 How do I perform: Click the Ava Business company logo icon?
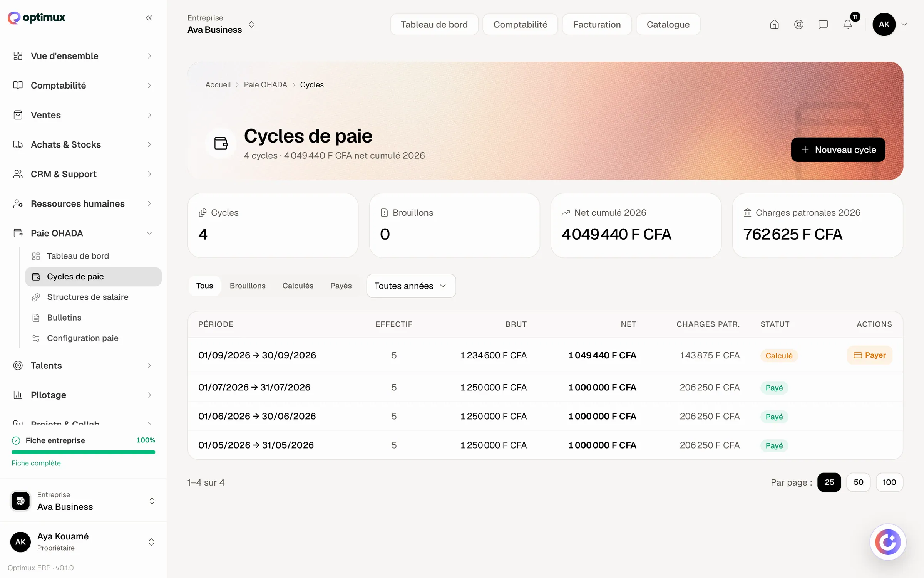[x=20, y=501]
